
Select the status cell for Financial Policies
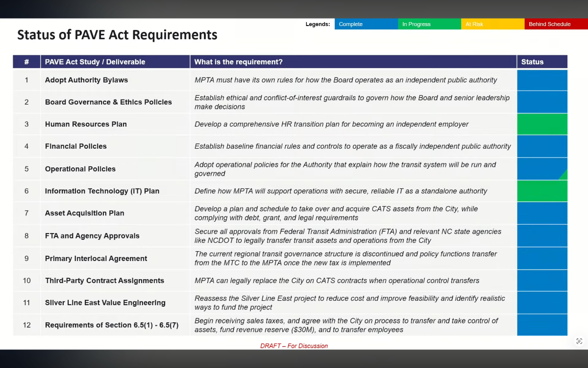click(542, 146)
